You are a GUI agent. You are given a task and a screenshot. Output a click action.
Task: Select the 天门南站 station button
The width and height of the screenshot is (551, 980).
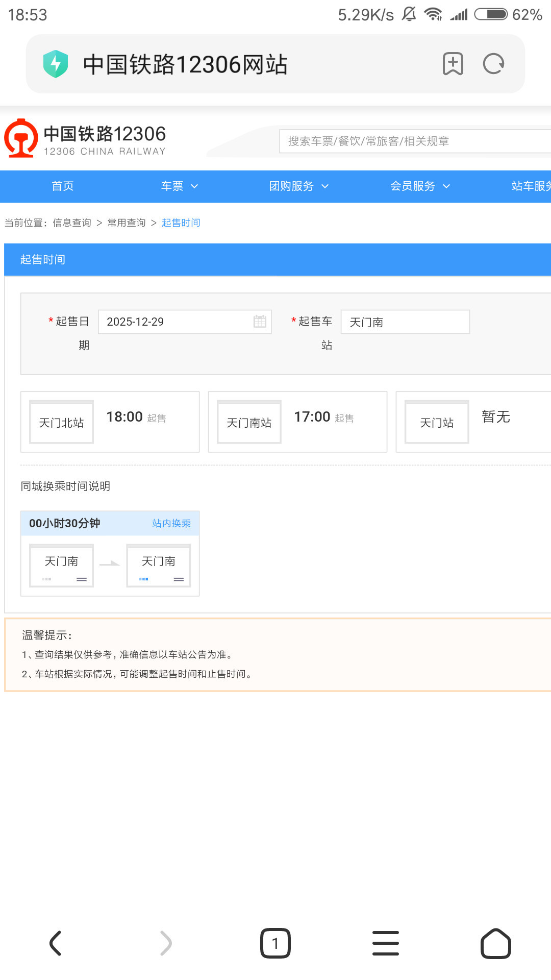pyautogui.click(x=249, y=423)
